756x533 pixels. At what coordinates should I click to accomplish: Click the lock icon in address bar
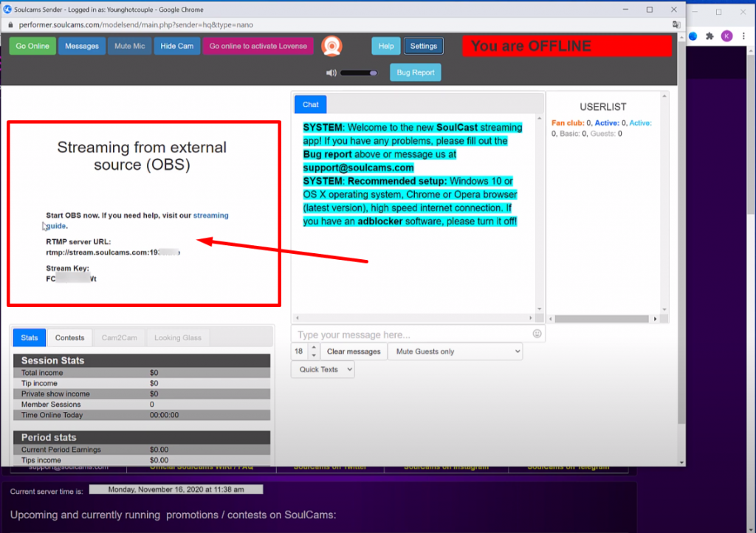[x=10, y=24]
